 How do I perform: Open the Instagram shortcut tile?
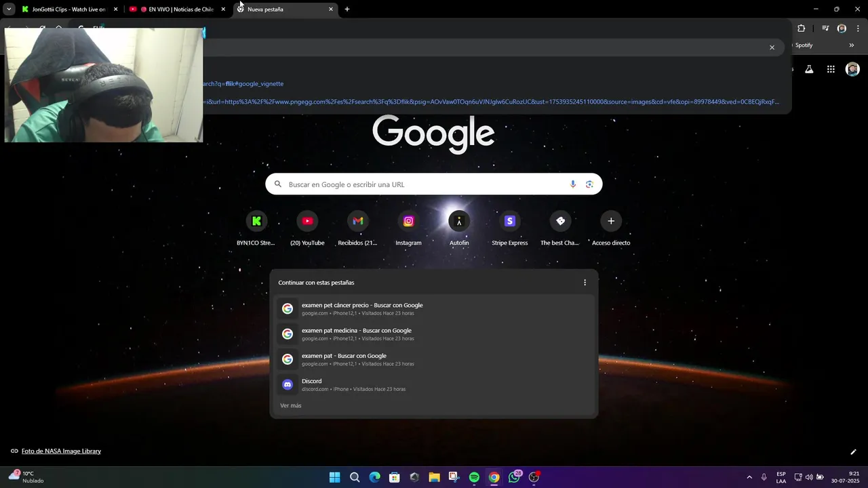coord(408,228)
